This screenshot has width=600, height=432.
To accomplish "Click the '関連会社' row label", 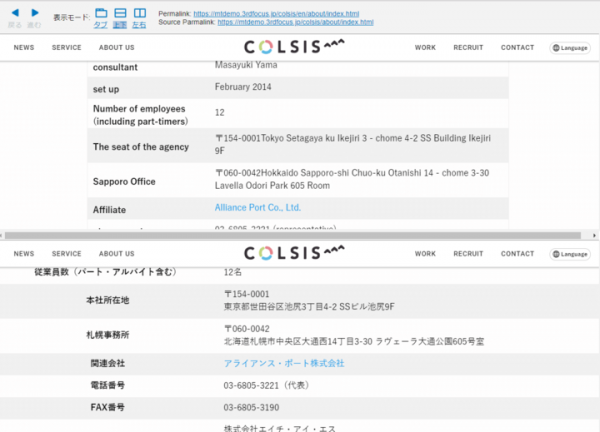I will coord(108,363).
